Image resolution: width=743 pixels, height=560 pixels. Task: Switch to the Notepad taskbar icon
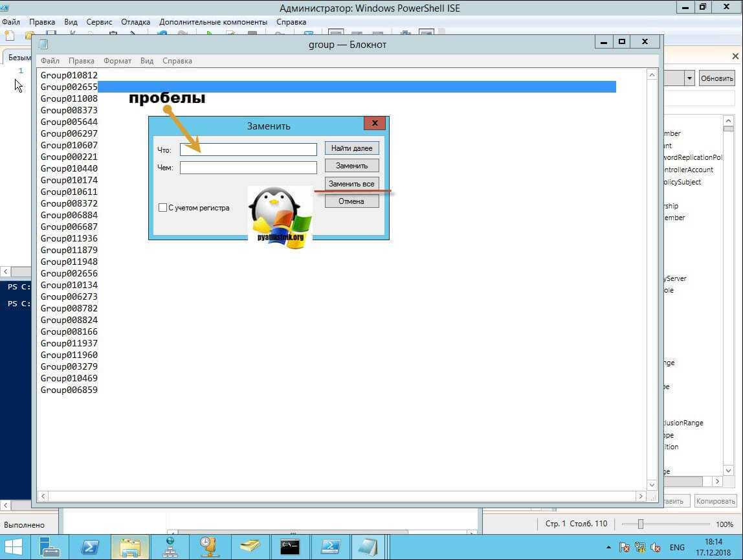tap(369, 547)
